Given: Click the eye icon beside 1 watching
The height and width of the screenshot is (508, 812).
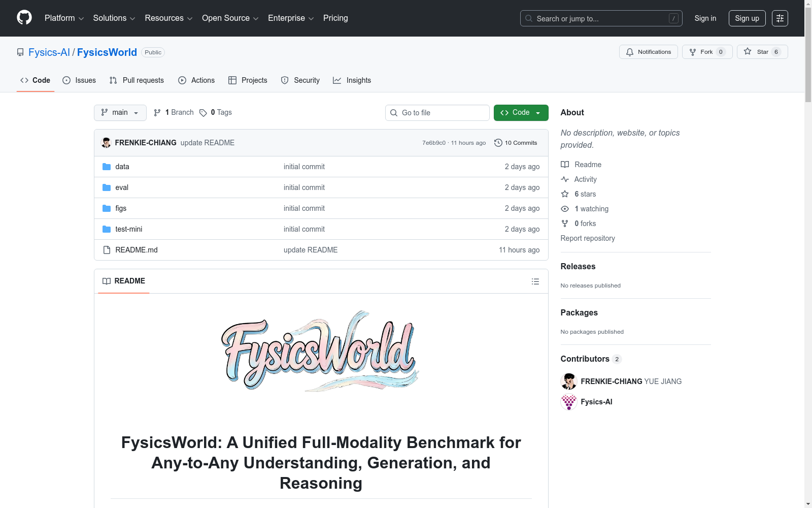Looking at the screenshot, I should (x=565, y=209).
